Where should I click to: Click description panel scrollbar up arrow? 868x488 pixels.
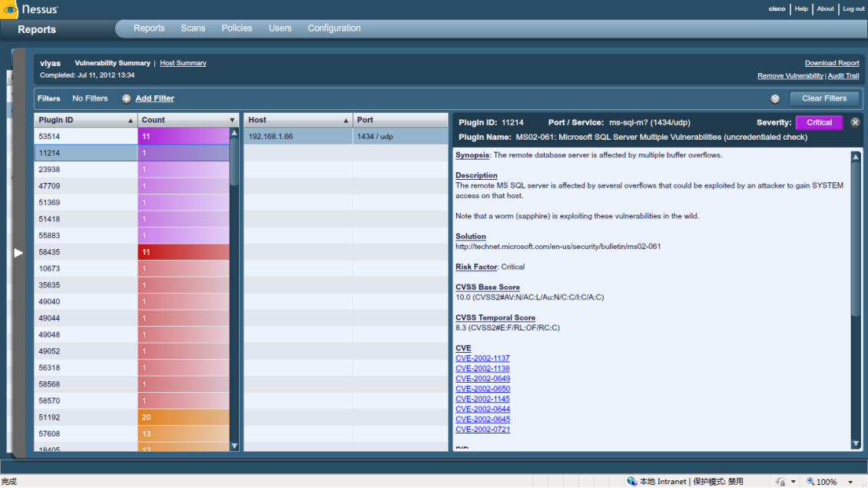[x=856, y=157]
